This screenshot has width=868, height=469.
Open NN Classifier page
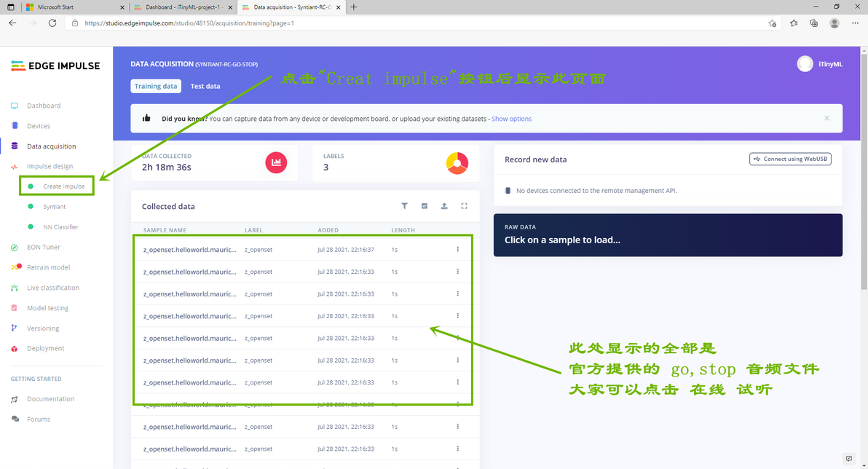click(61, 227)
